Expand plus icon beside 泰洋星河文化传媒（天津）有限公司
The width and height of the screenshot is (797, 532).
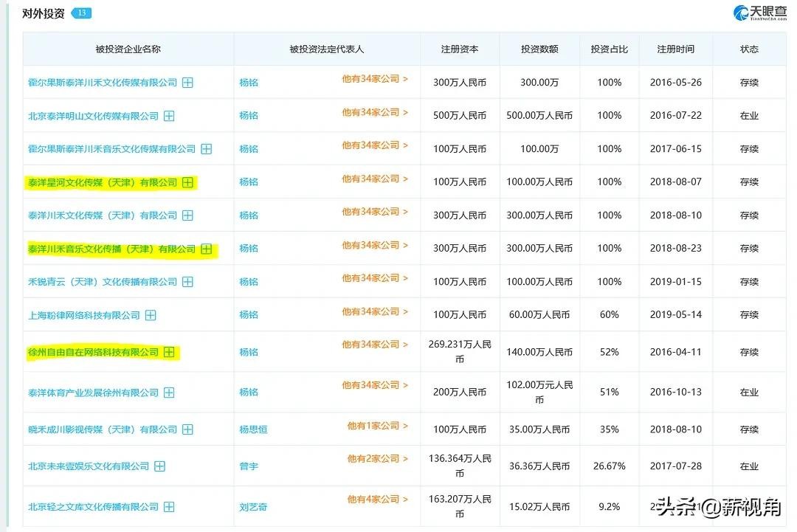click(187, 182)
